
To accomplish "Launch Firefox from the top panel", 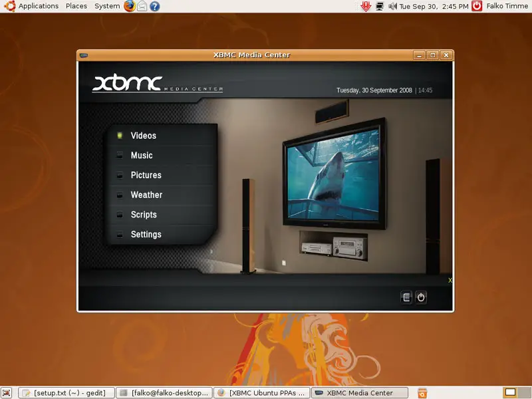I will click(129, 6).
